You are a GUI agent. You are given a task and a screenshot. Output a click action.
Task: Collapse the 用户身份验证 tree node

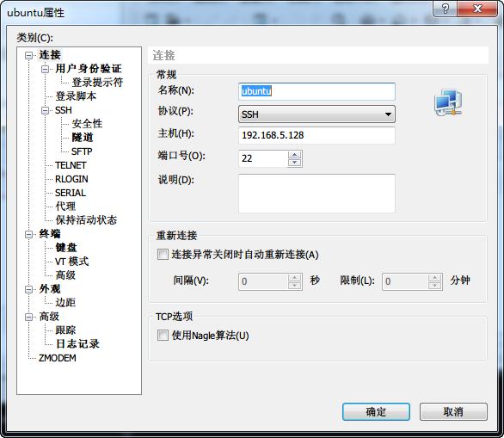click(46, 69)
